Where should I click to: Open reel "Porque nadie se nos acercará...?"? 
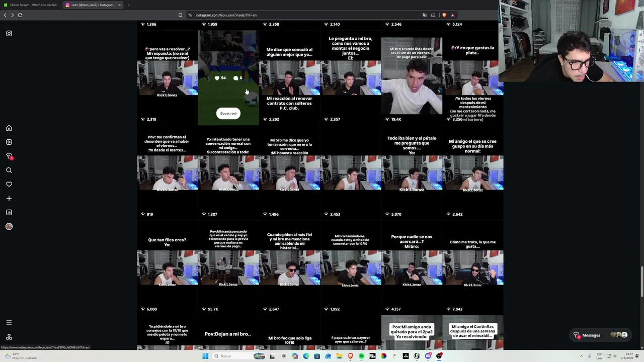412,267
